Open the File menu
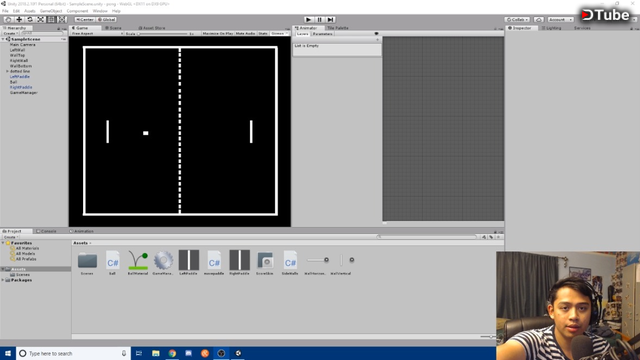Image resolution: width=640 pixels, height=360 pixels. 5,11
